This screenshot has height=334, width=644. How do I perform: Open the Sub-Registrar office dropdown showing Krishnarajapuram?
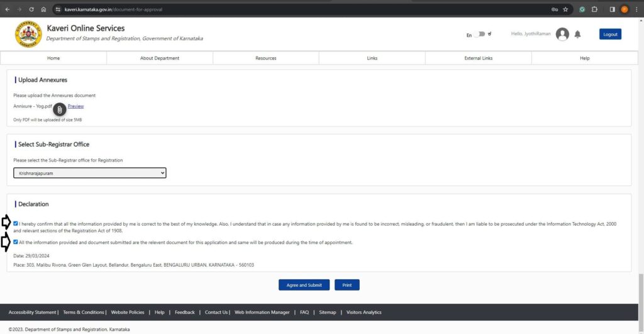(90, 172)
